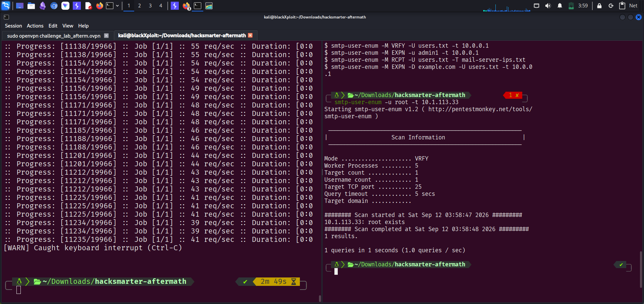Viewport: 644px width, 304px height.
Task: Click the 'Scan started at Sat Sep 12 03:58:47' line
Action: click(x=423, y=215)
